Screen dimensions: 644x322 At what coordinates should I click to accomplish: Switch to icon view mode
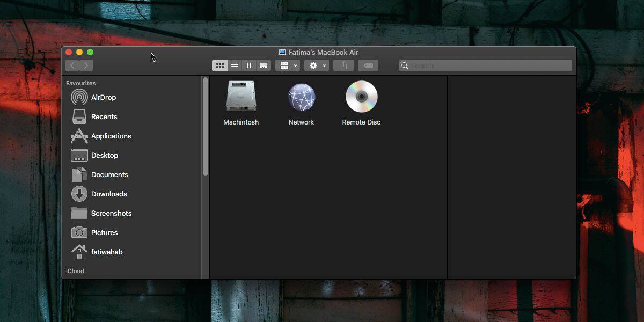(219, 65)
